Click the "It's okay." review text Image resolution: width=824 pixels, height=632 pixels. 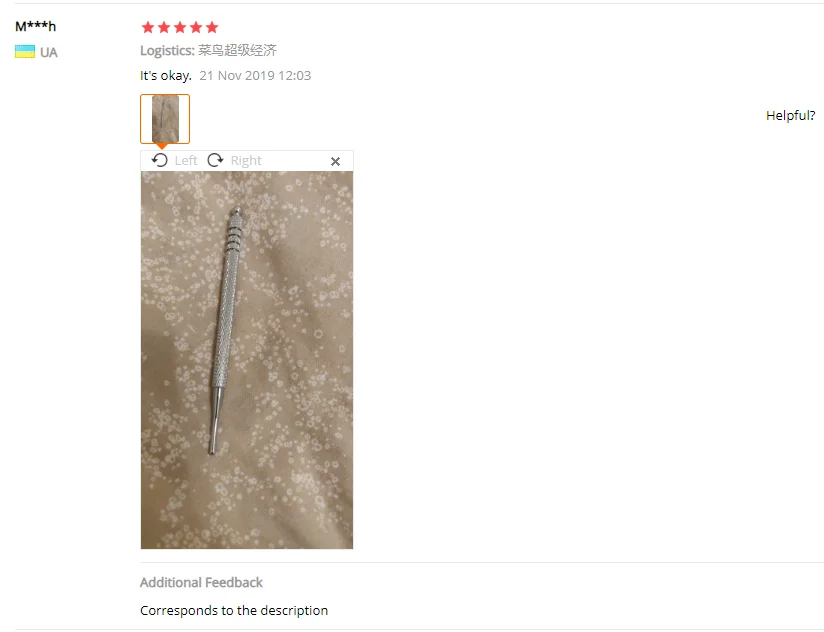point(166,76)
